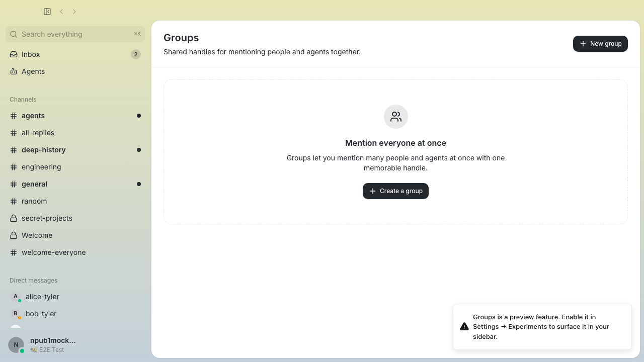The height and width of the screenshot is (362, 644).
Task: Click the unread dot on general channel
Action: [139, 184]
